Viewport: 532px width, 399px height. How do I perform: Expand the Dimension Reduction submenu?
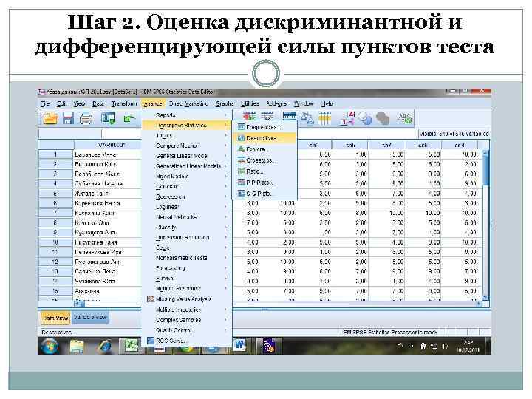(x=187, y=237)
